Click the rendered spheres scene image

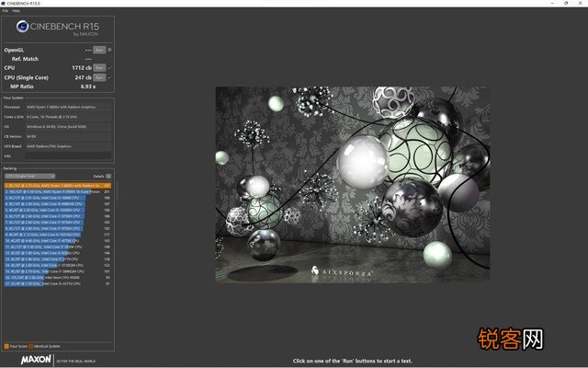(x=353, y=184)
